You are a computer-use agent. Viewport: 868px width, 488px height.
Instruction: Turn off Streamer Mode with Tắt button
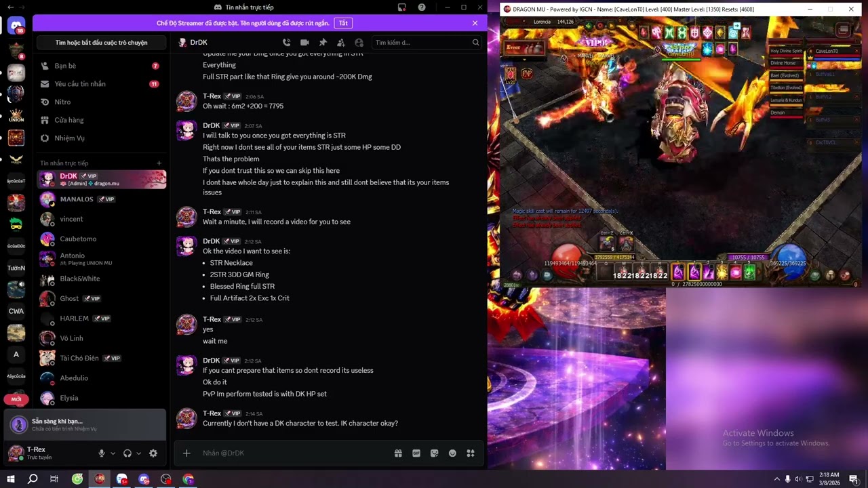coord(343,23)
